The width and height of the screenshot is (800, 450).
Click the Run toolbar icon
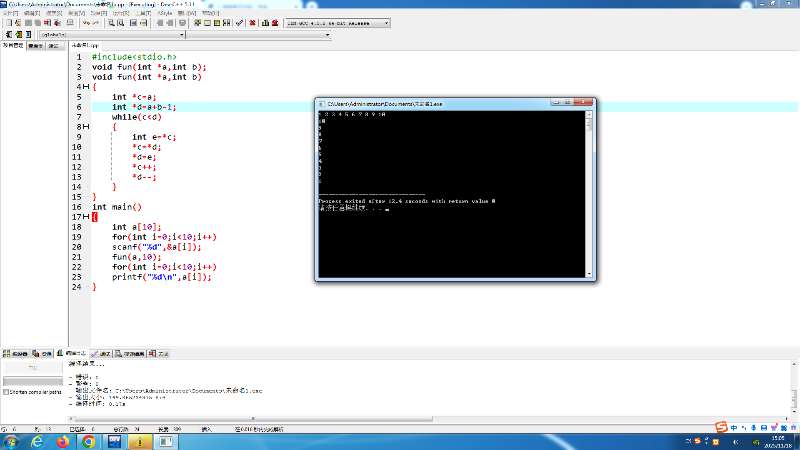coord(207,23)
